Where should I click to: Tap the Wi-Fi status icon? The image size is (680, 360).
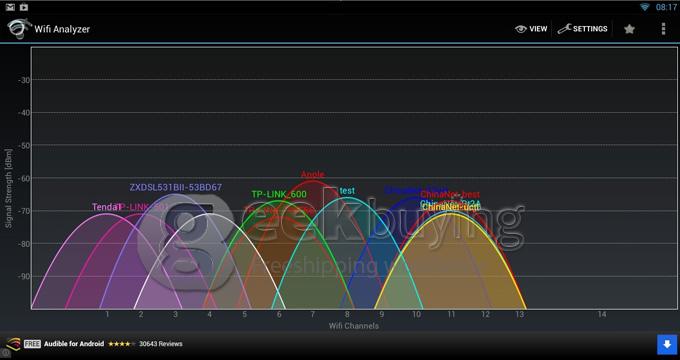[645, 7]
